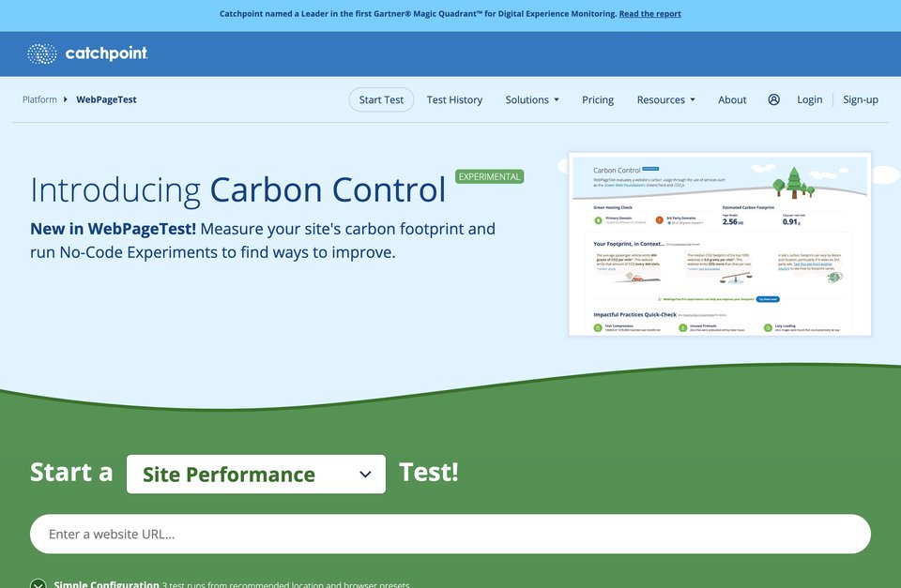901x588 pixels.
Task: Click the EXPERIMENTAL badge
Action: pos(490,177)
